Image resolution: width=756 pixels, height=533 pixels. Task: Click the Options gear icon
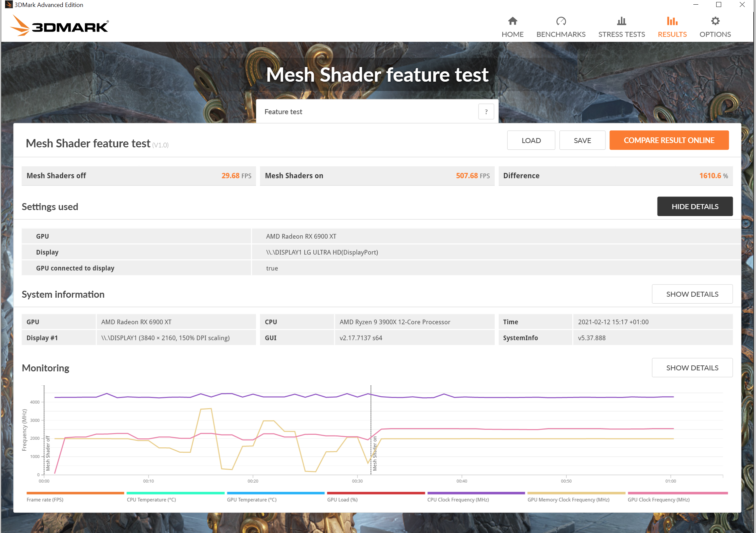[x=715, y=21]
